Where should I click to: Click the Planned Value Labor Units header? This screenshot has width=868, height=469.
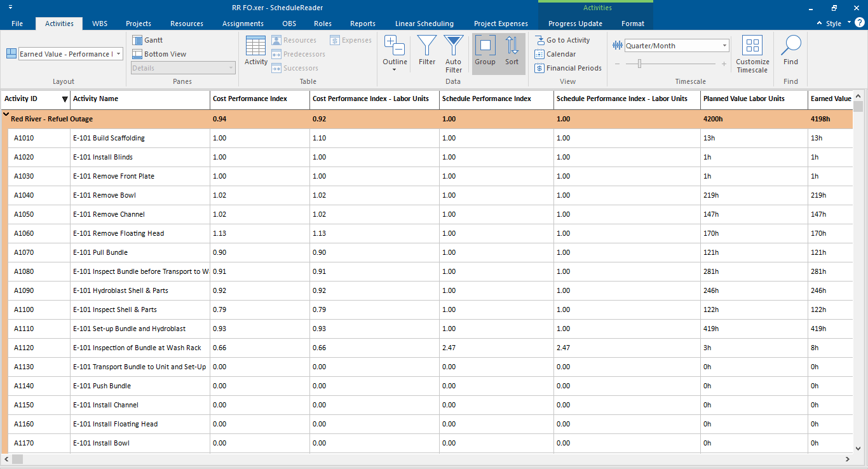point(754,99)
